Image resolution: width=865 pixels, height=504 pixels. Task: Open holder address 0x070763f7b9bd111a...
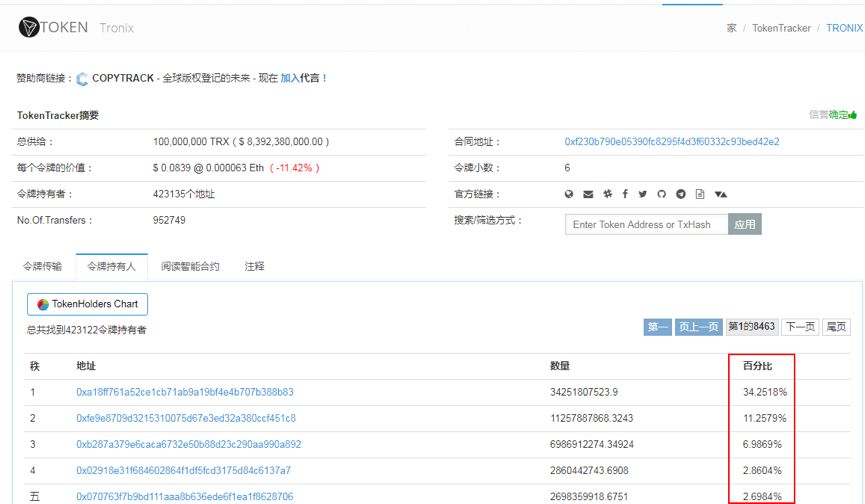point(185,496)
